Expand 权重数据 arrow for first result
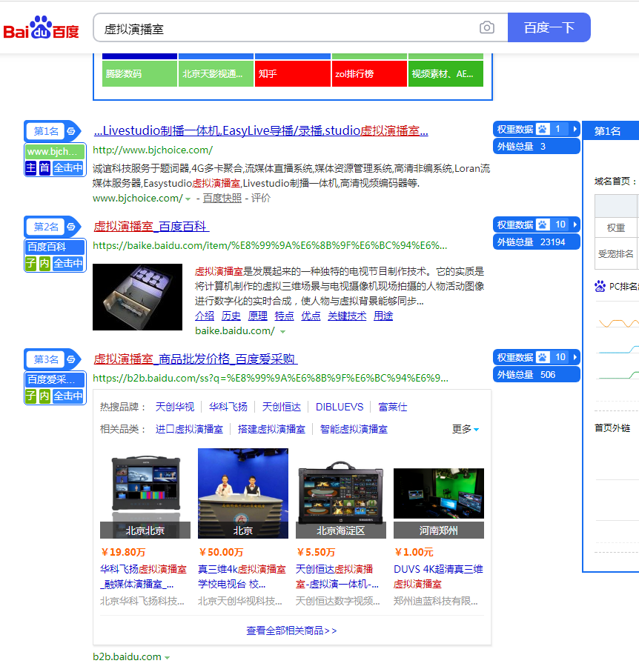 click(575, 129)
